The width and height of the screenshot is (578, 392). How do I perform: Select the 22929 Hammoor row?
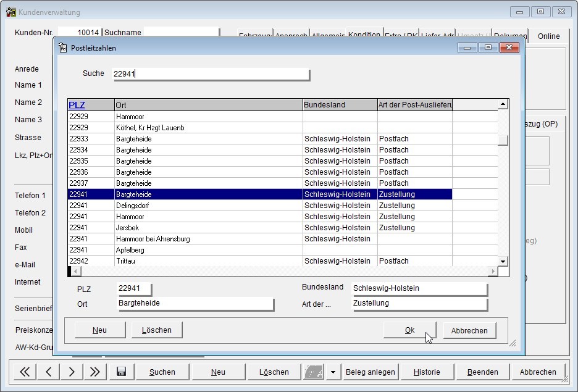pyautogui.click(x=260, y=117)
